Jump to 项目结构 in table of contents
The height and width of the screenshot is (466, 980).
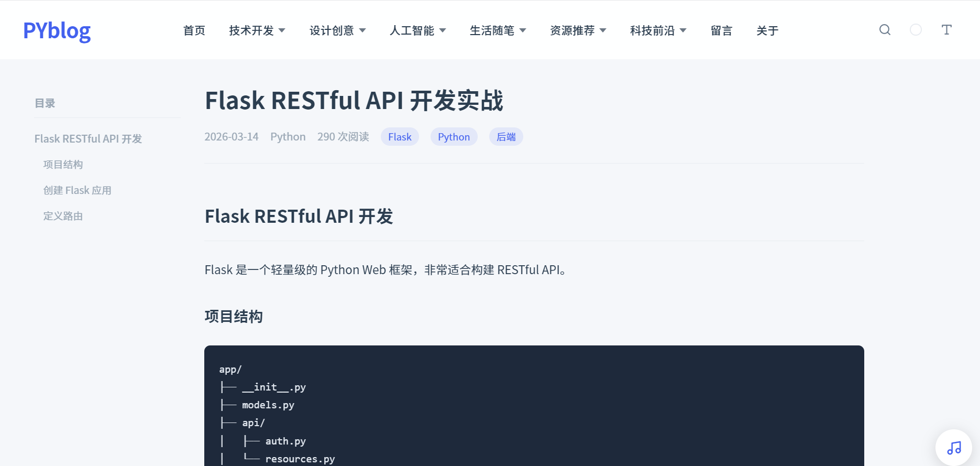coord(63,165)
